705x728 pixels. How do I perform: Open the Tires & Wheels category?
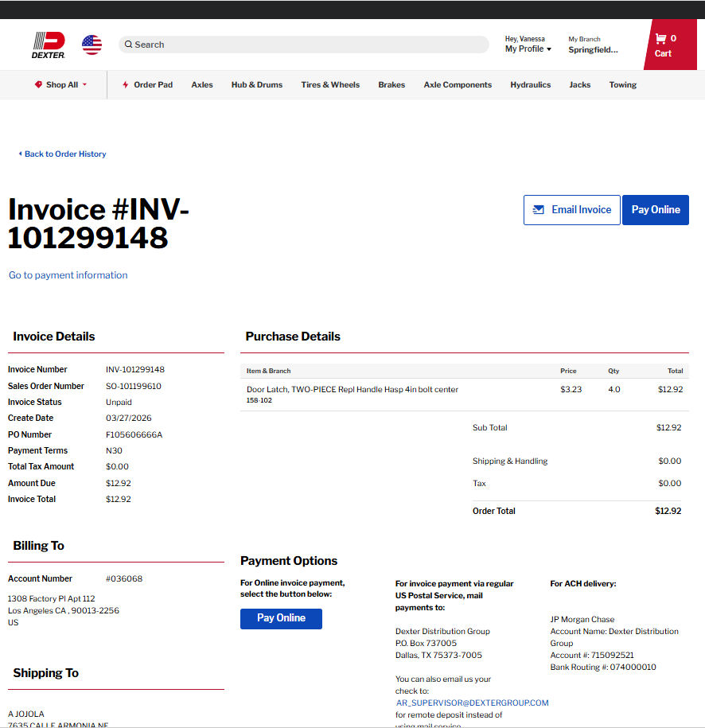coord(330,84)
